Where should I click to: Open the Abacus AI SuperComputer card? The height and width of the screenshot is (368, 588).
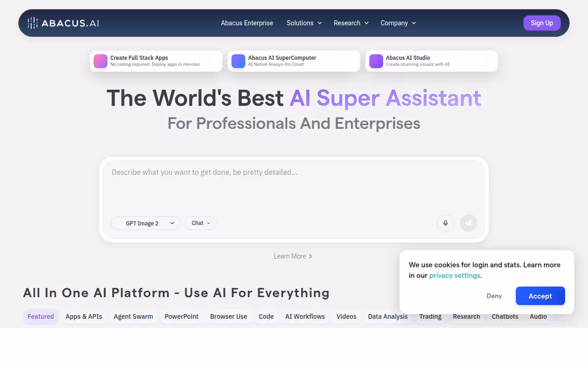[294, 61]
